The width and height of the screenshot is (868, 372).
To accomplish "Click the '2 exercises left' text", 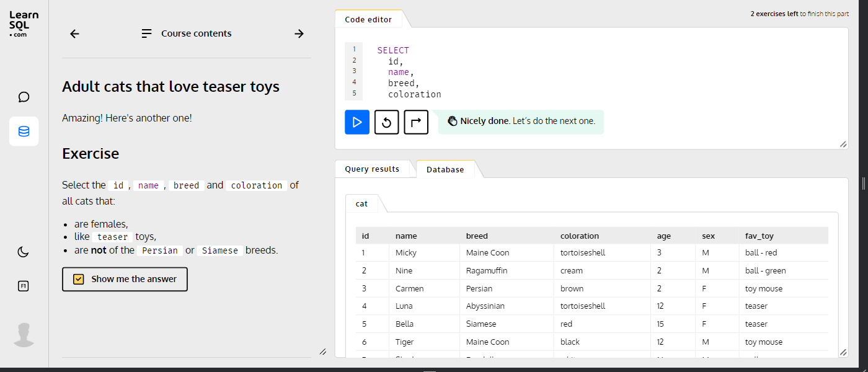I will tap(774, 14).
